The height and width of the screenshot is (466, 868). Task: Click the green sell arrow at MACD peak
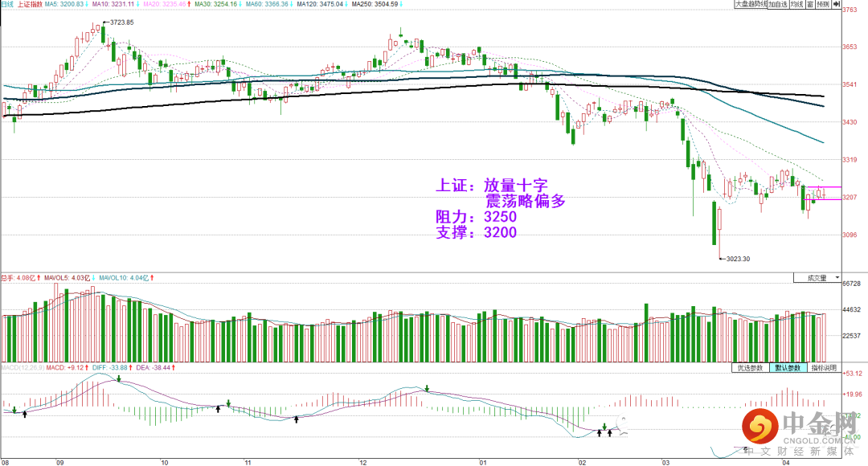(x=118, y=378)
